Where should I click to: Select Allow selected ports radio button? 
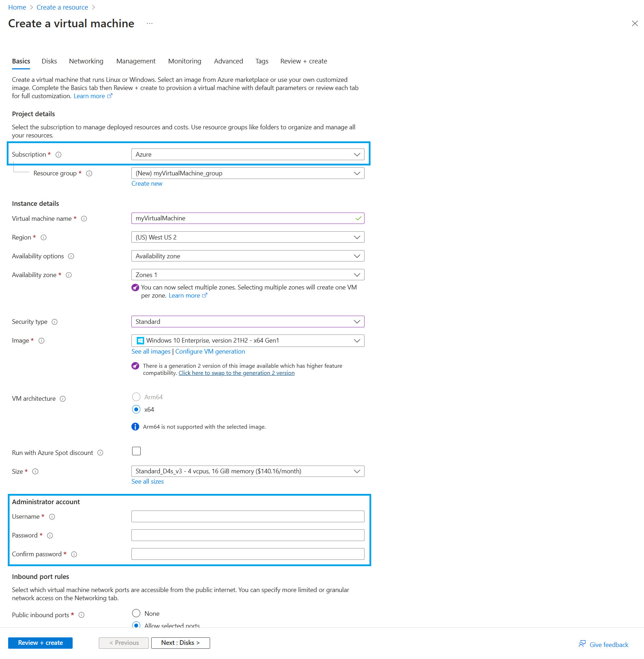click(x=136, y=625)
